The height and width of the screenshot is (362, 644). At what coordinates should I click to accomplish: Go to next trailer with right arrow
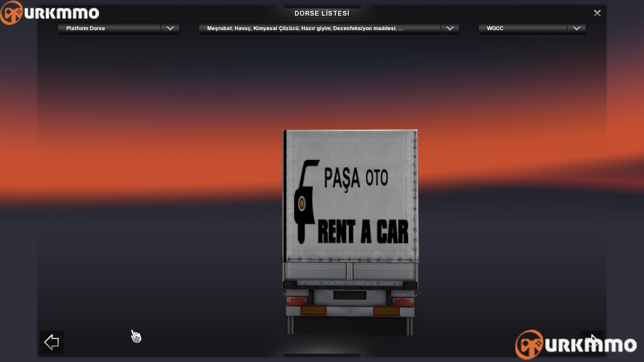(592, 342)
